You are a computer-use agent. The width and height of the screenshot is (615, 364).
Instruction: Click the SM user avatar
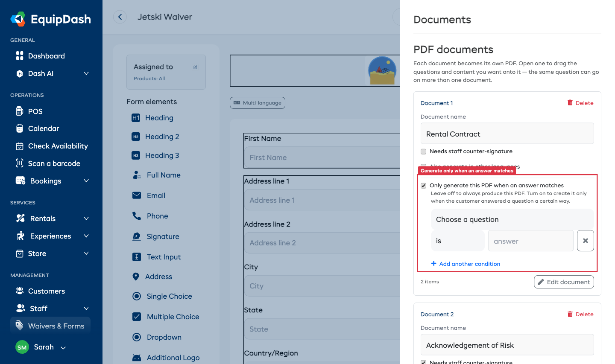tap(22, 347)
